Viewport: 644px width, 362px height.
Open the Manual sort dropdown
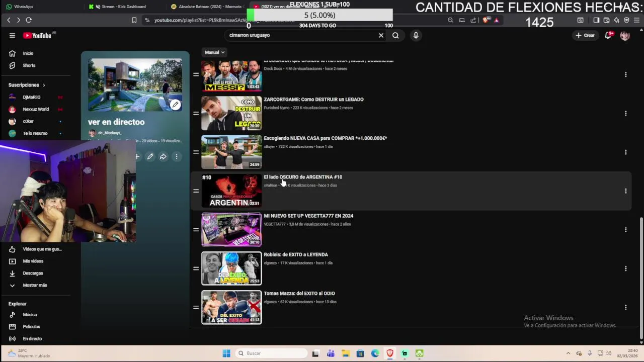(x=215, y=52)
